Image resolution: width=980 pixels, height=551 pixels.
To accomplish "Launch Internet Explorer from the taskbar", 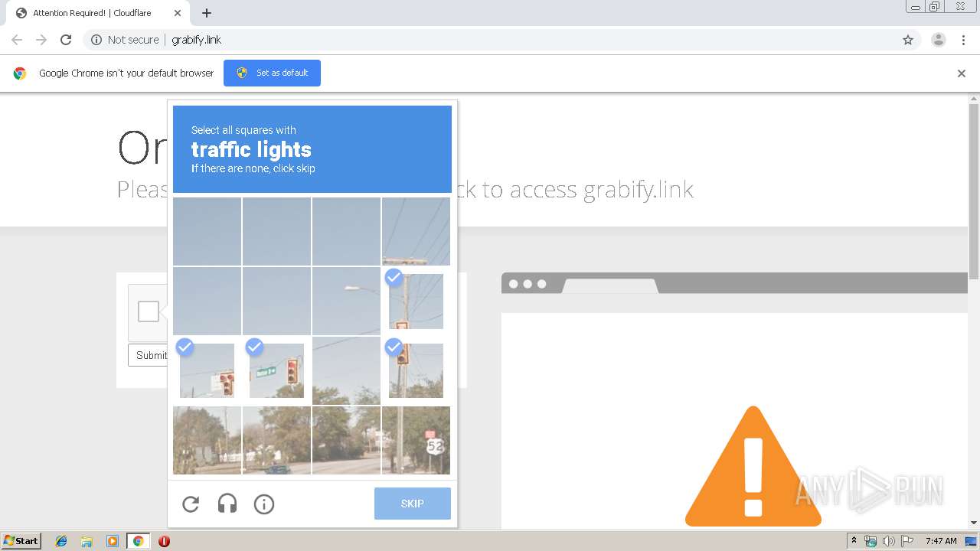I will [x=61, y=541].
